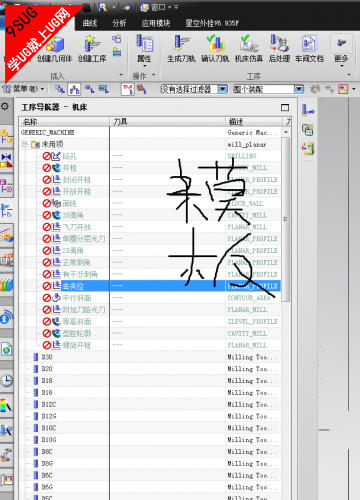Expand the 工序 (Operation) group arrow

[349, 75]
